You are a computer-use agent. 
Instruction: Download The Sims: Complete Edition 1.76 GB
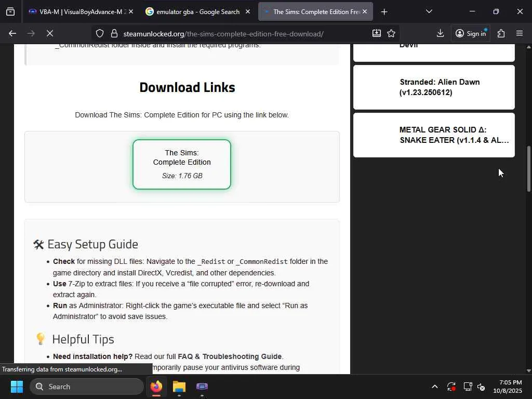pyautogui.click(x=182, y=164)
